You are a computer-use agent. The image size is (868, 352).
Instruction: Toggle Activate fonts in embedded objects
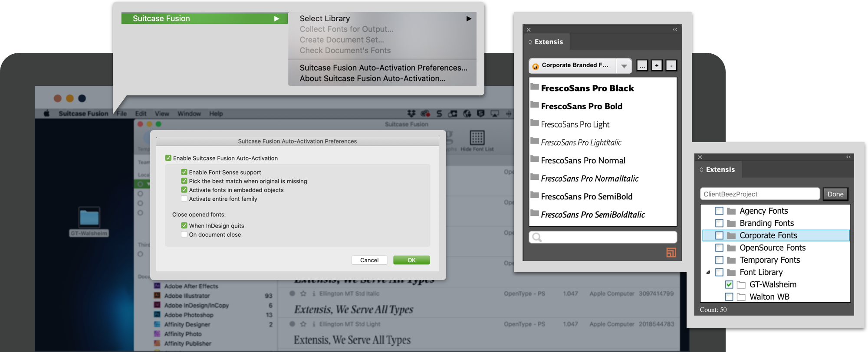click(x=184, y=190)
